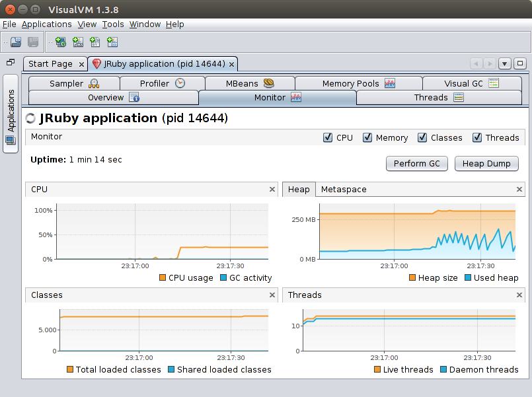Click the Save Snapshot toolbar icon

click(33, 42)
